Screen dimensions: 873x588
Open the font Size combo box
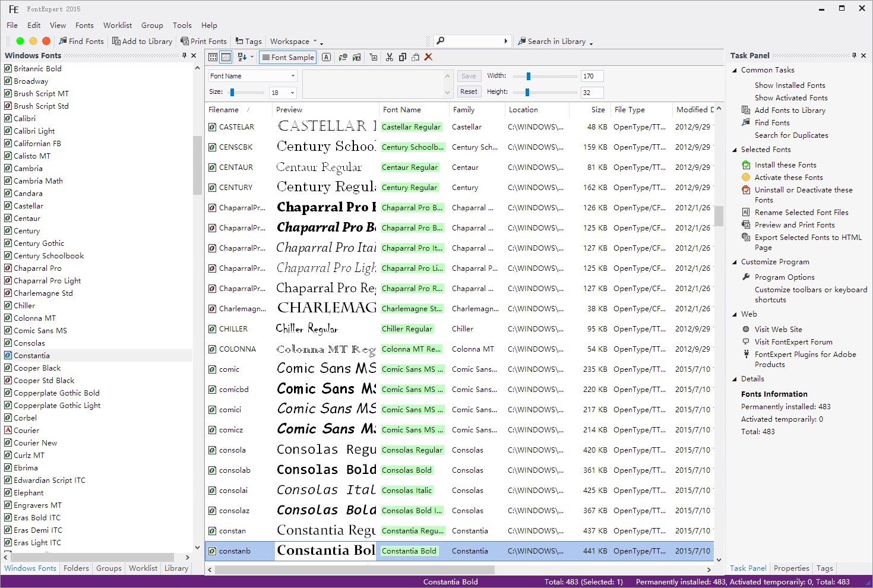[x=292, y=93]
